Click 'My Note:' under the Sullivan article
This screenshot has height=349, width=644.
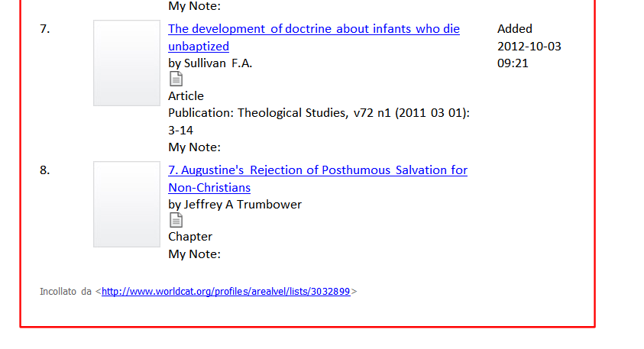coord(194,147)
